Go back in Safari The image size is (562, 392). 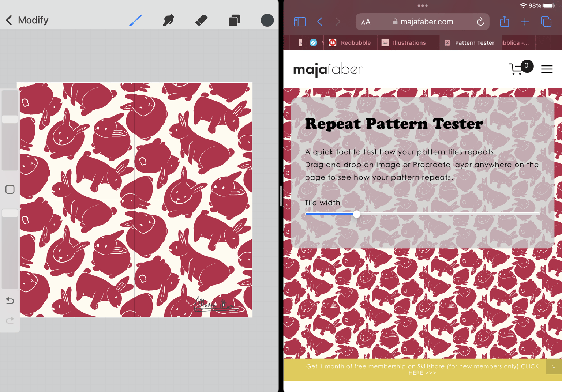320,22
